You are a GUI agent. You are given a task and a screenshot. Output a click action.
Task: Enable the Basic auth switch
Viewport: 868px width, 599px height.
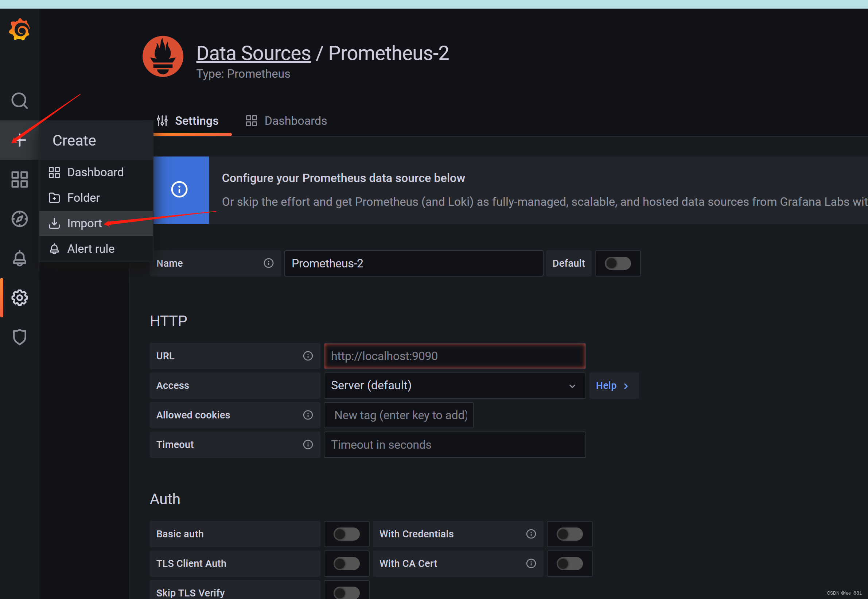(x=346, y=534)
